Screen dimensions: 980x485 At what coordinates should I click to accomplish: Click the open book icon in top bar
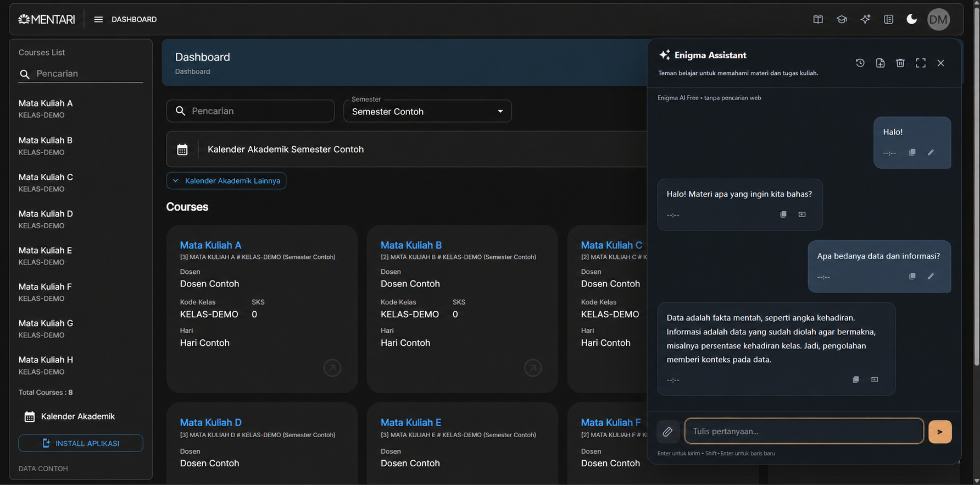point(818,19)
